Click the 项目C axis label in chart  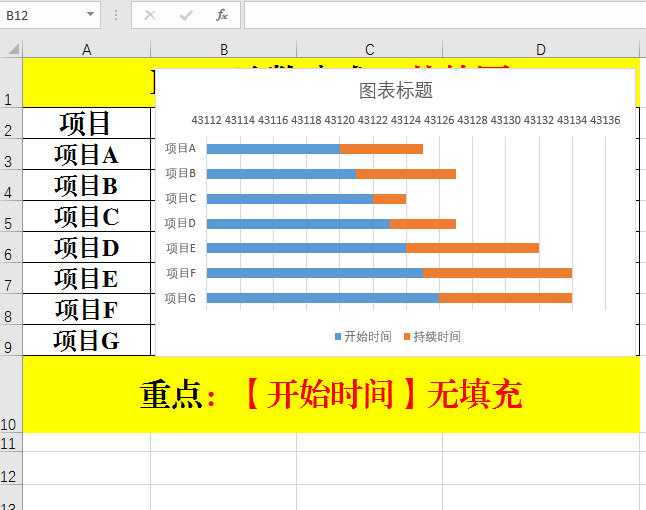coord(180,199)
